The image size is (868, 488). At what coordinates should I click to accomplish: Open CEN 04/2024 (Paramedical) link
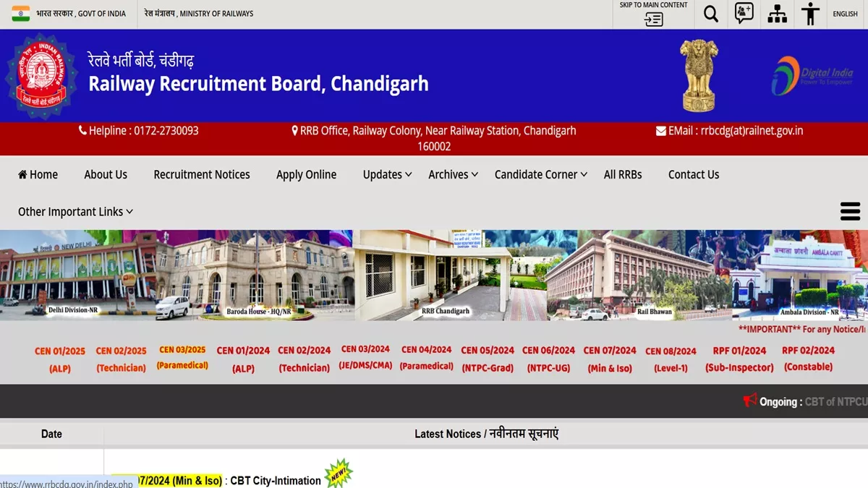coord(427,358)
